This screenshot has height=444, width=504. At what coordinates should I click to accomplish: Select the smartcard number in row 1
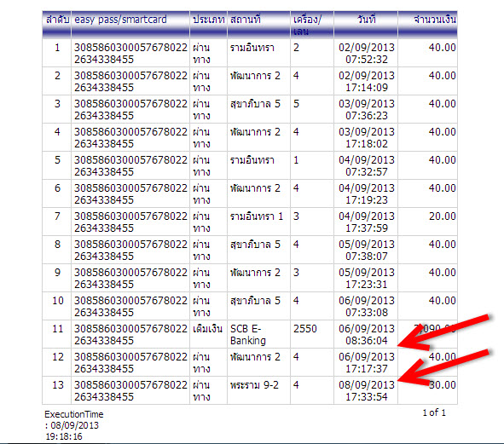point(130,54)
